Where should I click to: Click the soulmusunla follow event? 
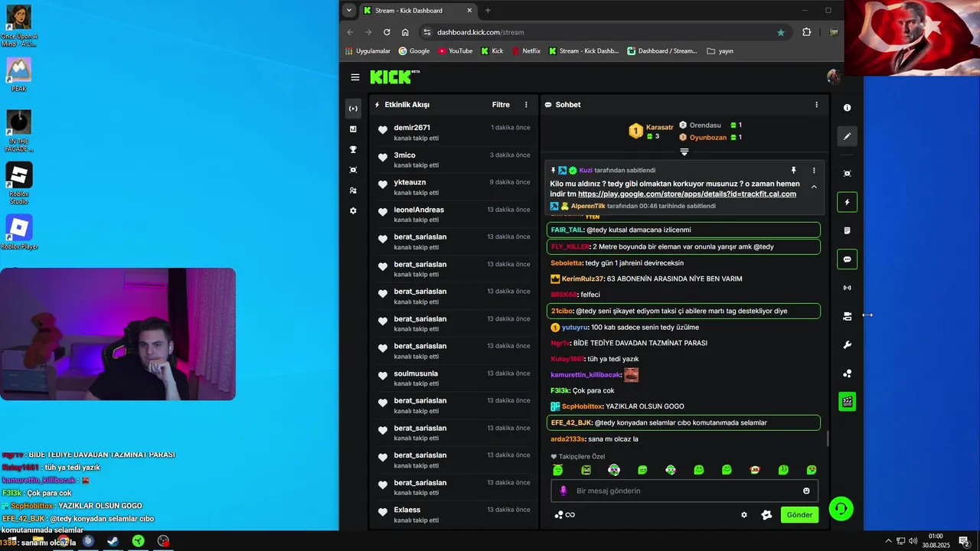click(455, 378)
